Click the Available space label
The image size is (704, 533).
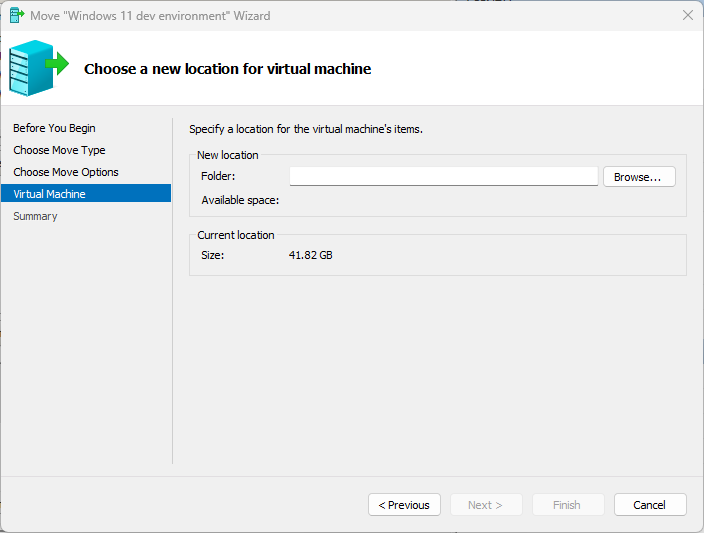tap(240, 200)
